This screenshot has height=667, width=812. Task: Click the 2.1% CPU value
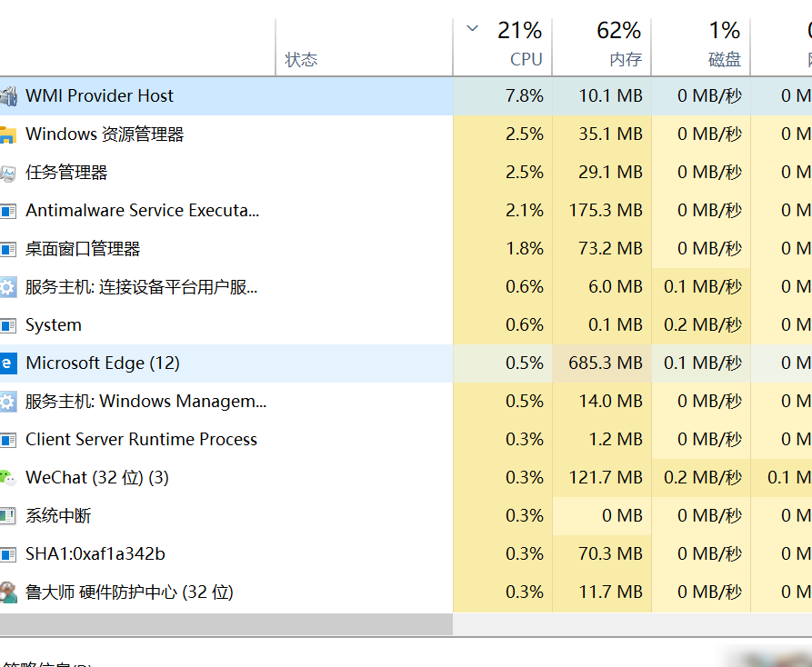(x=525, y=211)
